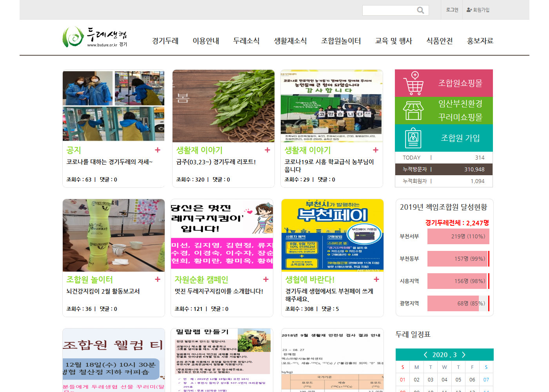
Task: Open the 교육 및 행사 menu
Action: tap(393, 41)
